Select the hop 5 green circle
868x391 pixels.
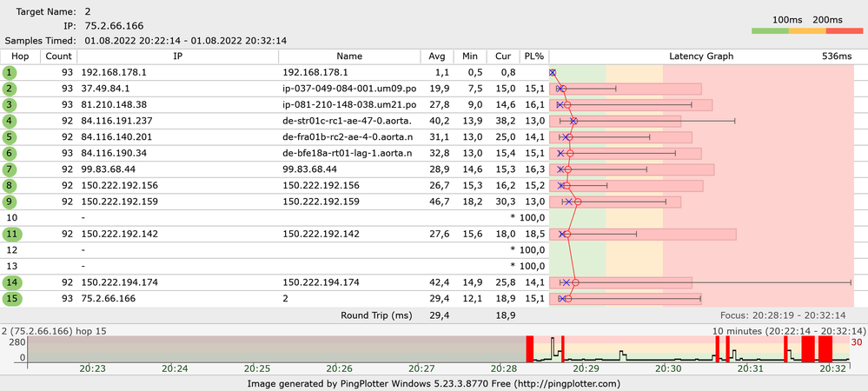pos(10,136)
